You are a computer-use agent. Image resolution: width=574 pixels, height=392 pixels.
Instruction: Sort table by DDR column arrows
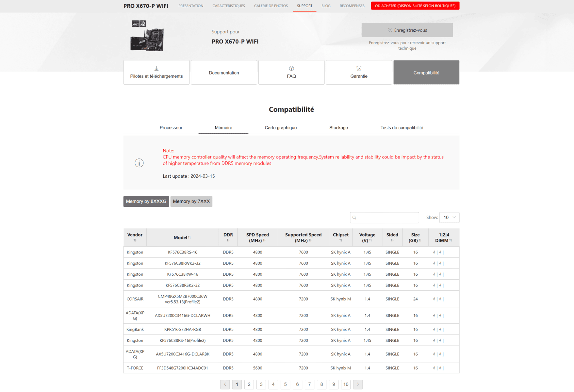[228, 240]
